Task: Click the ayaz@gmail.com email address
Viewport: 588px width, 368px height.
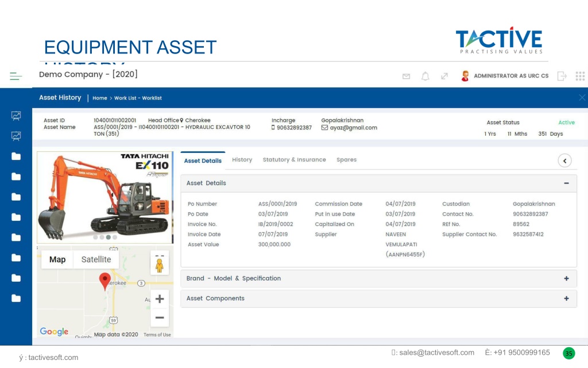Action: (x=354, y=128)
